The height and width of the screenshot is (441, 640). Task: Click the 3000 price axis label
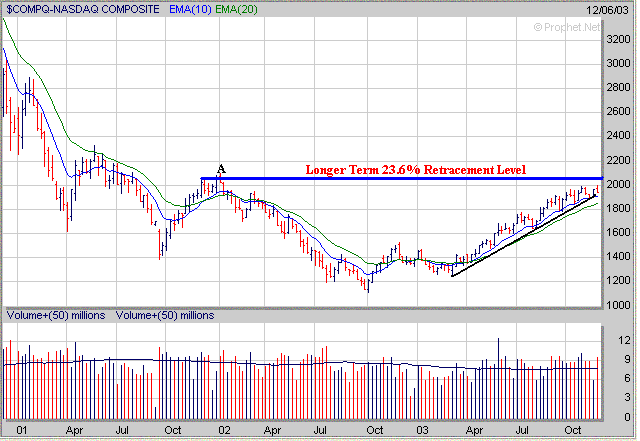tap(618, 63)
